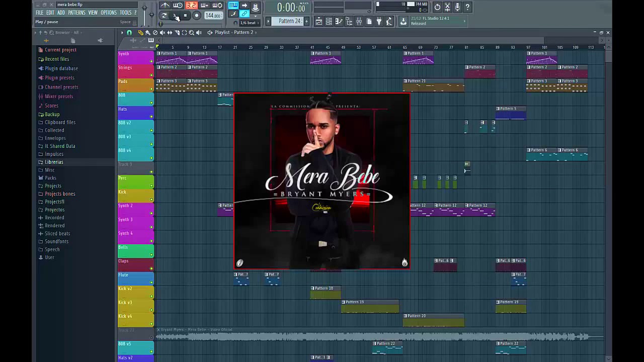Mute the Synth track with green dot
This screenshot has width=644, height=362.
coord(151,61)
